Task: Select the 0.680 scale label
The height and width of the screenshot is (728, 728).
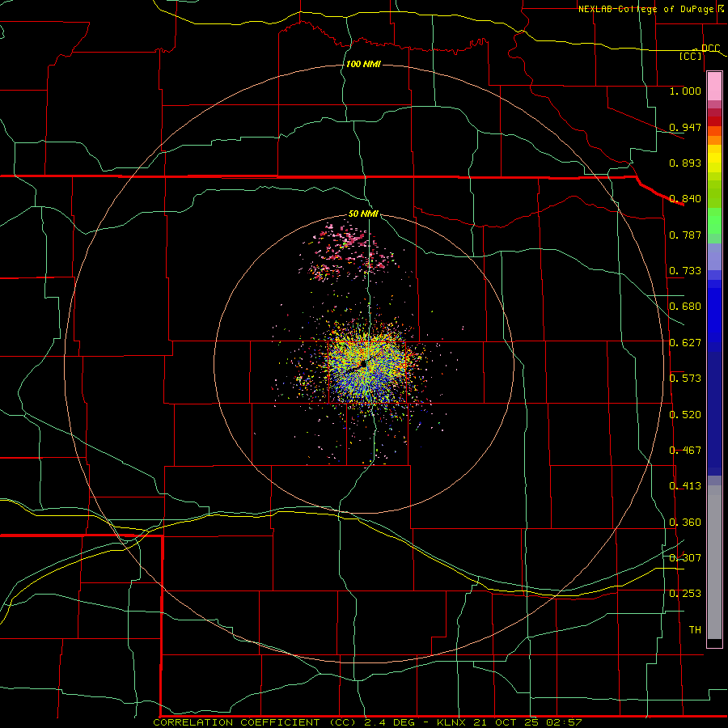Action: [685, 307]
